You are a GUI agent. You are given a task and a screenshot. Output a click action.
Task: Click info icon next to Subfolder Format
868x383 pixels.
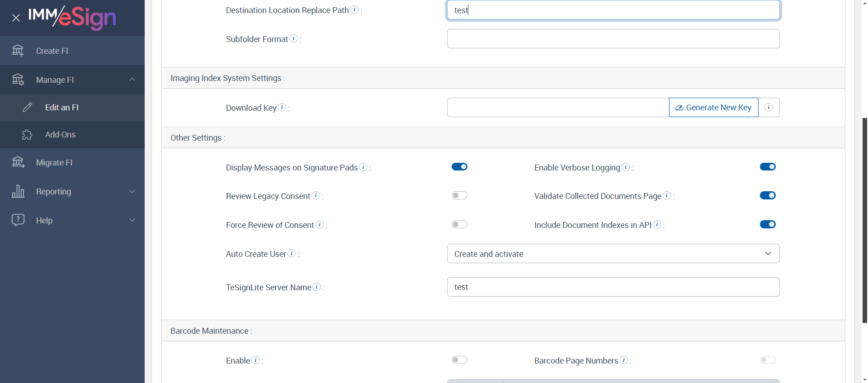(294, 38)
